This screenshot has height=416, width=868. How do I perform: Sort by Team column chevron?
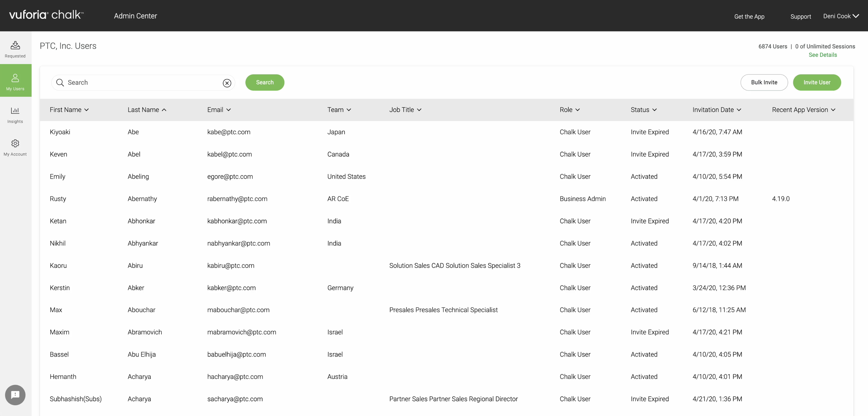point(349,110)
